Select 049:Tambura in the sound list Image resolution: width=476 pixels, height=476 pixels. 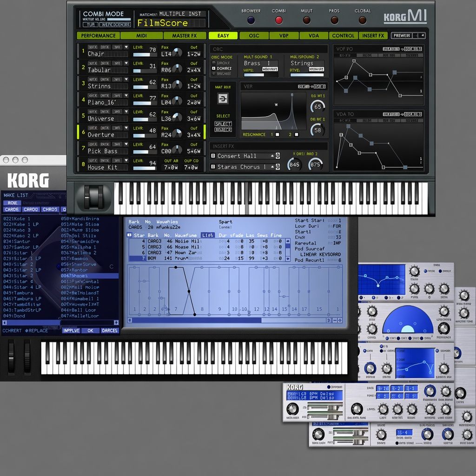(18, 293)
